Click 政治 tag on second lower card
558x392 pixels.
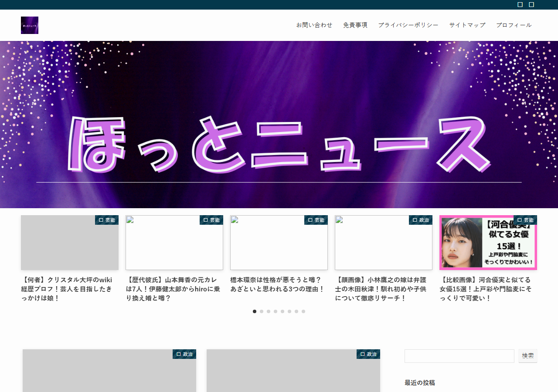(368, 354)
